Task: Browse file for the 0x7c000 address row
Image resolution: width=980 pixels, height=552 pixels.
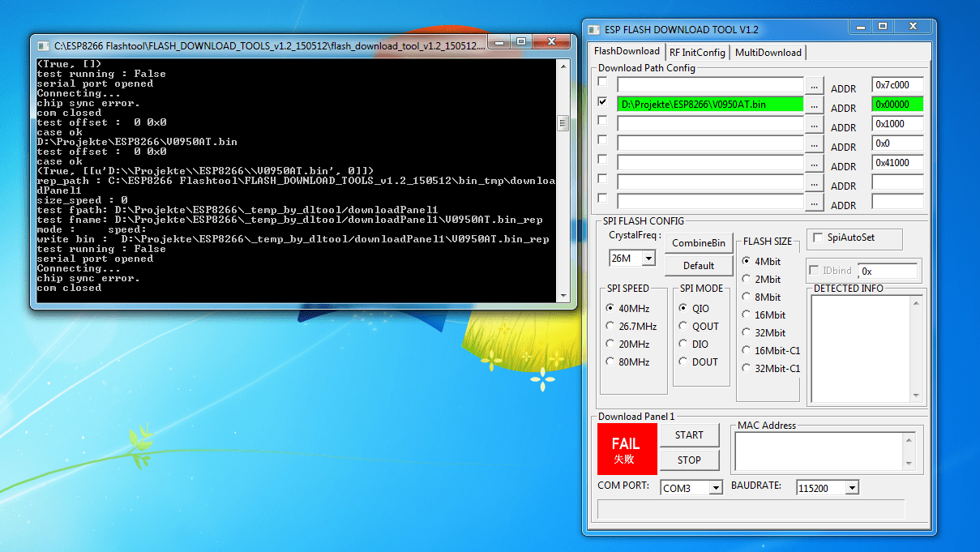Action: (x=815, y=84)
